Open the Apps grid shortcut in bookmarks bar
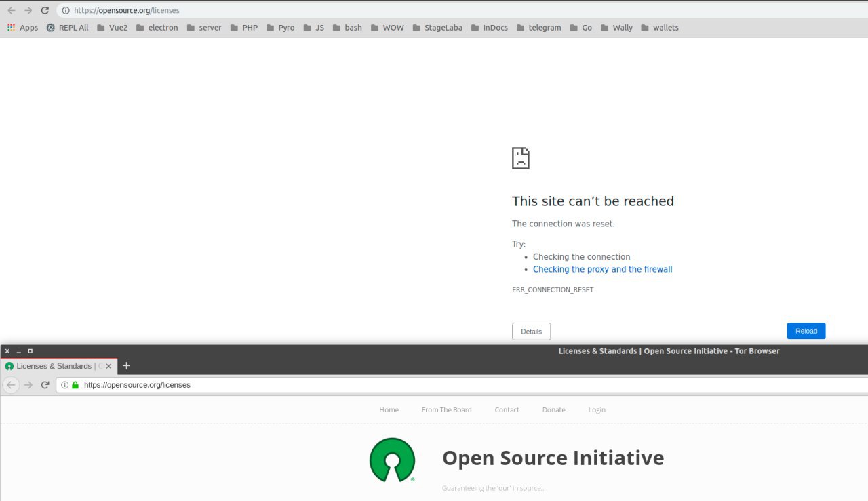This screenshot has height=501, width=868. [x=22, y=28]
